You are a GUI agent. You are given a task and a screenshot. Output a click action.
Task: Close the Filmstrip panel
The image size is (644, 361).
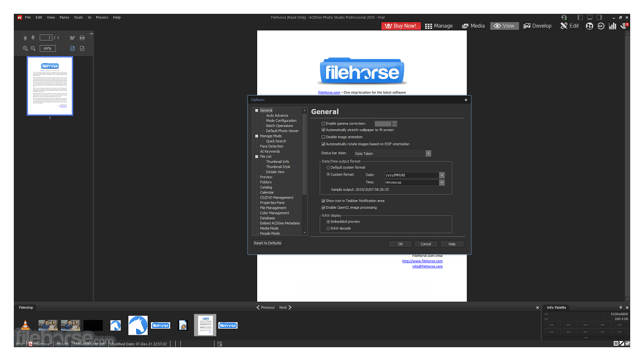[537, 308]
